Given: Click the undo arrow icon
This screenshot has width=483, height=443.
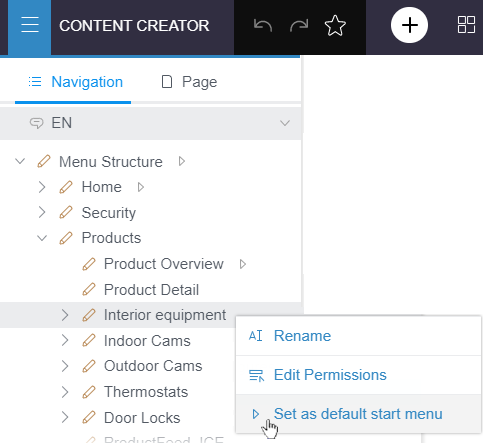Looking at the screenshot, I should pyautogui.click(x=263, y=25).
